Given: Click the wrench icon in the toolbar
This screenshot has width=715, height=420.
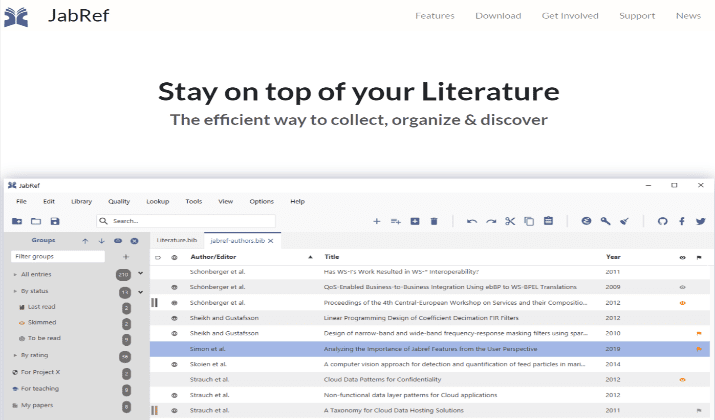Looking at the screenshot, I should coord(606,221).
